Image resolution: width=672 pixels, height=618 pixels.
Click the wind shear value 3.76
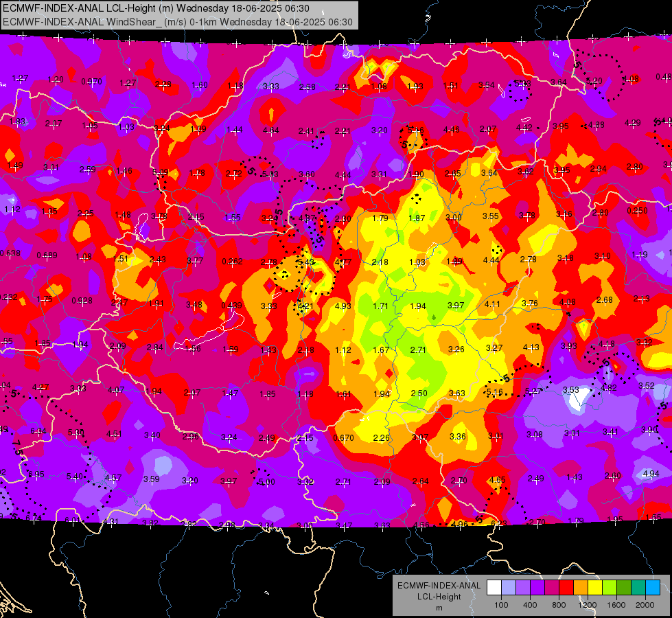pos(530,304)
